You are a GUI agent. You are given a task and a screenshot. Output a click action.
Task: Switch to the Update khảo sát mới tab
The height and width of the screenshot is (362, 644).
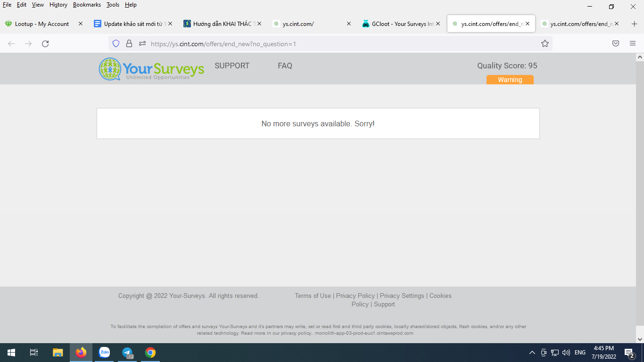coord(133,24)
